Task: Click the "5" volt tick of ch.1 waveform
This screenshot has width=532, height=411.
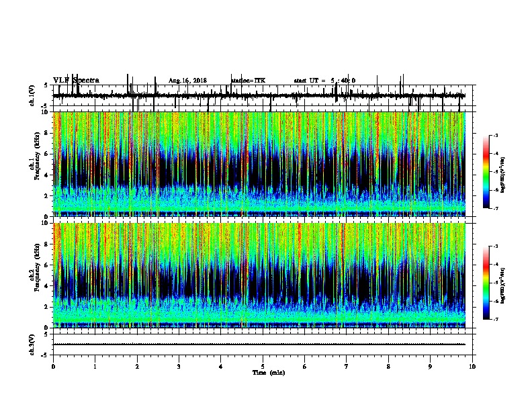Action: pos(46,85)
